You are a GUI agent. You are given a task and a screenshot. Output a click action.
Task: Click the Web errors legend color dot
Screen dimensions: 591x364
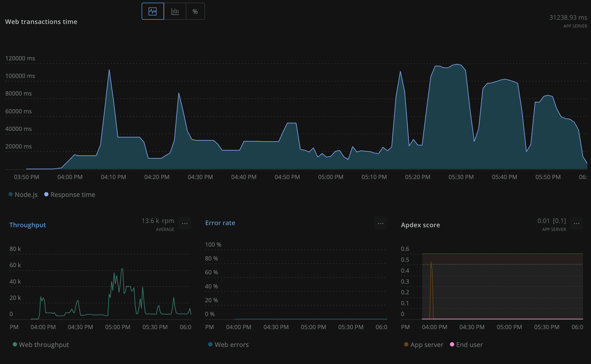210,344
